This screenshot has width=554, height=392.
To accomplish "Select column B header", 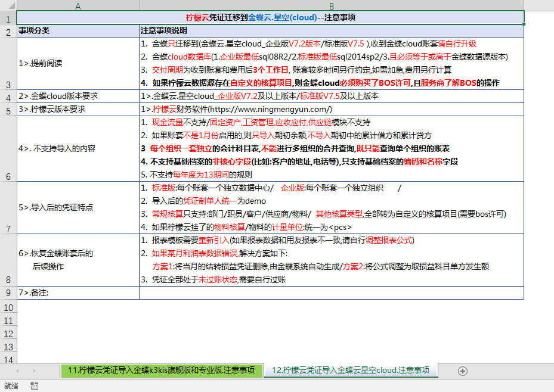I will (x=332, y=5).
